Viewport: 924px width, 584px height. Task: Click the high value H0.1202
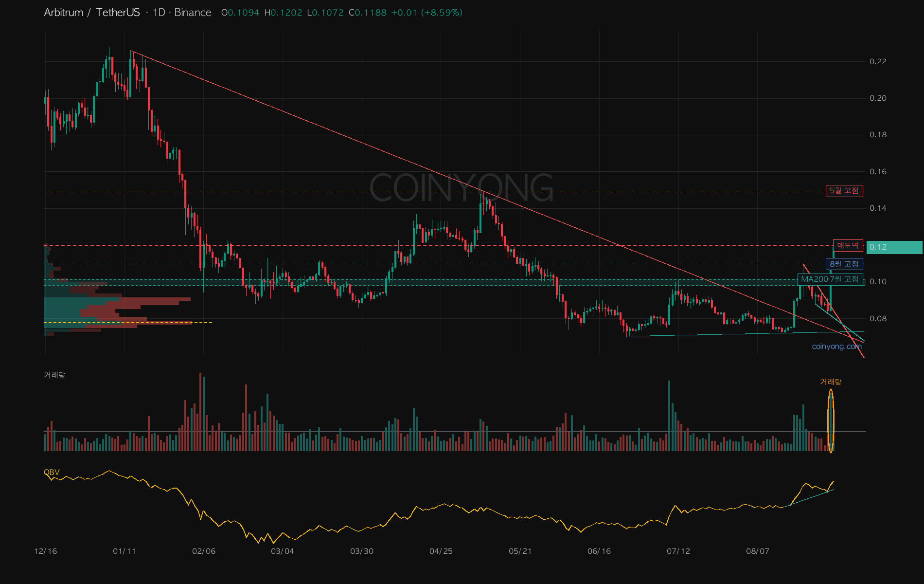click(x=283, y=13)
